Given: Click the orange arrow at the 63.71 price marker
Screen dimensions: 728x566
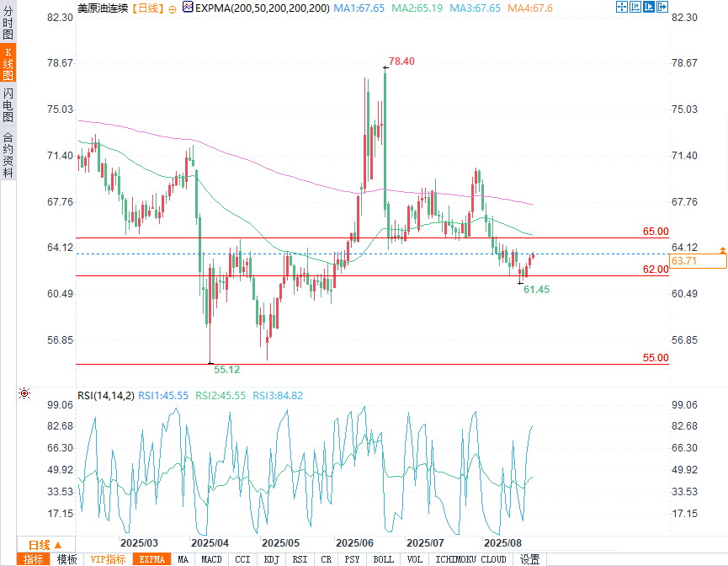Looking at the screenshot, I should pos(722,250).
